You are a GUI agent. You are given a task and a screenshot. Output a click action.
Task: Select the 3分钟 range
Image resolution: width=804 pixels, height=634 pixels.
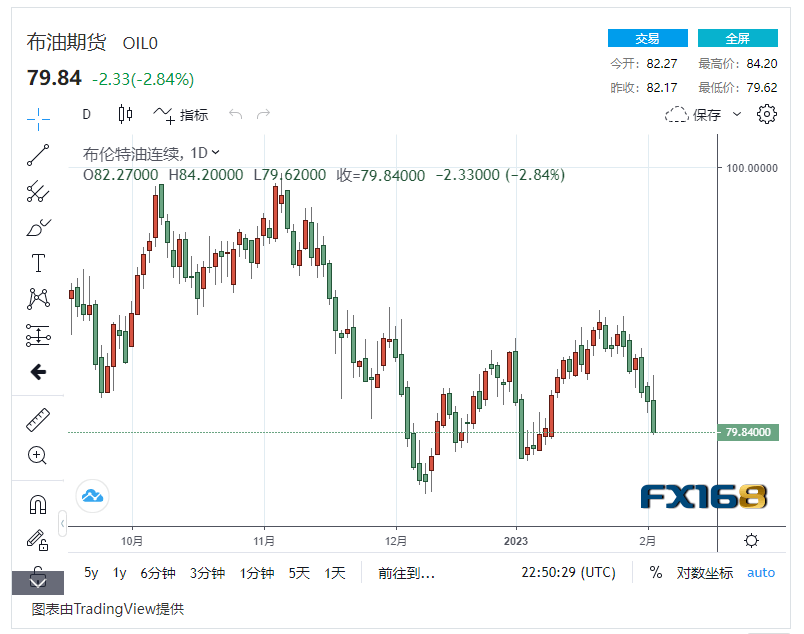coord(207,572)
